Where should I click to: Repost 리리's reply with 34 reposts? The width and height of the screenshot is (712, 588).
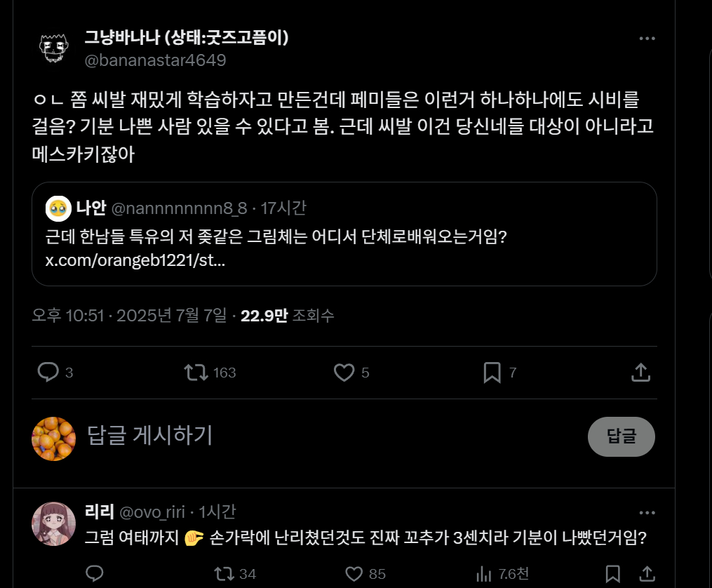(224, 574)
